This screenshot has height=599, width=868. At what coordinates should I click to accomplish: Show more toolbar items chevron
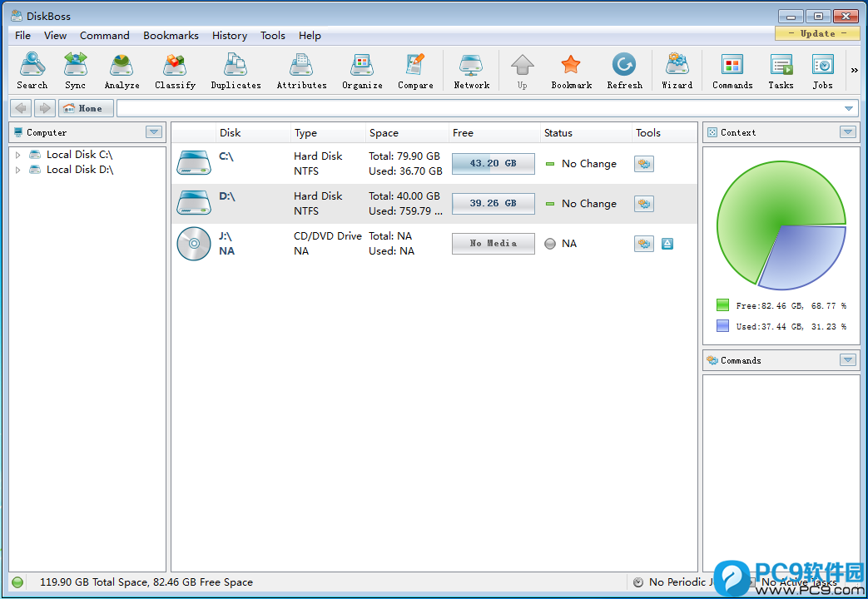pyautogui.click(x=854, y=71)
